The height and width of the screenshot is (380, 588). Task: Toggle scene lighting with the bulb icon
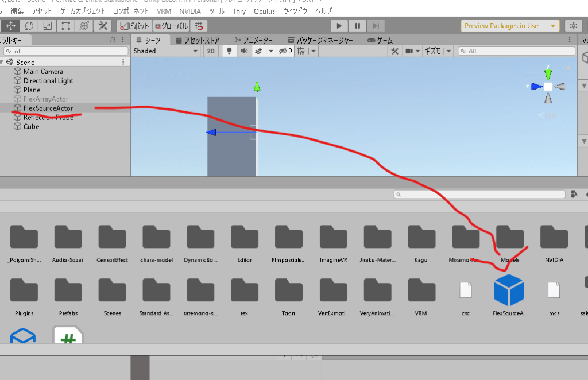tap(229, 51)
